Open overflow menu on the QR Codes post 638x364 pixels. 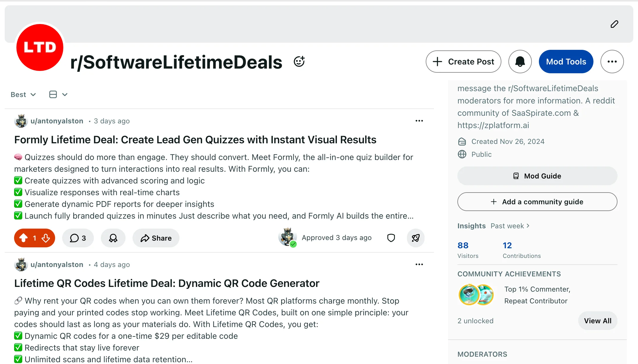point(419,264)
